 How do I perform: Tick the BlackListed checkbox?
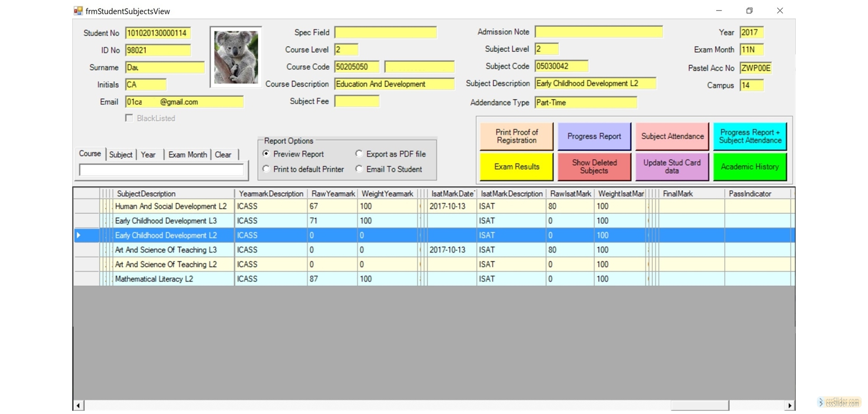pyautogui.click(x=129, y=118)
